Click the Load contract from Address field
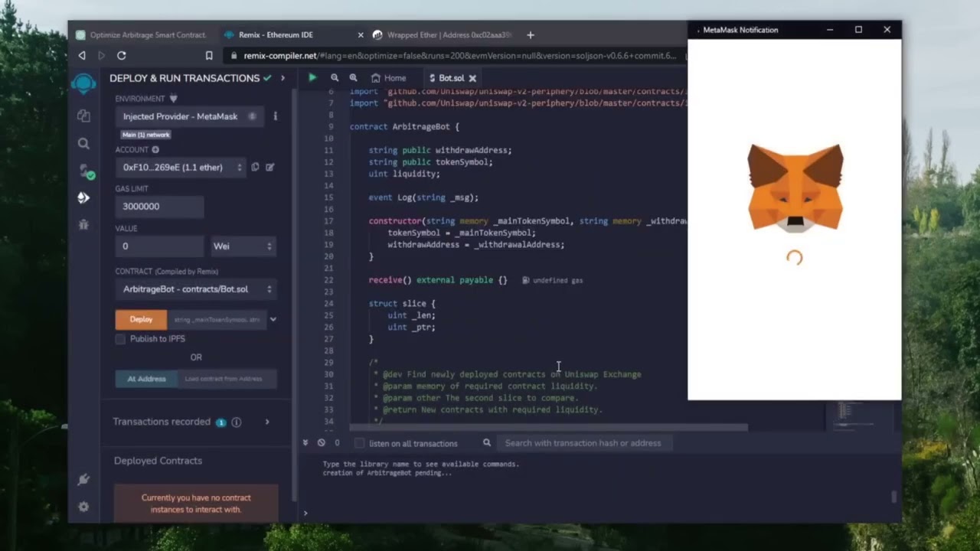This screenshot has width=980, height=551. [x=227, y=379]
